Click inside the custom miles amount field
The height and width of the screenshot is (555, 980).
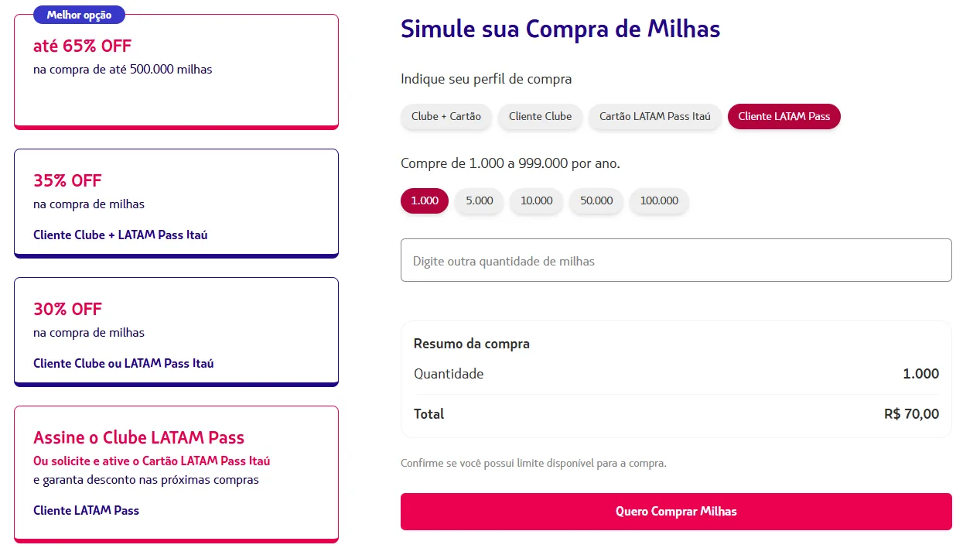click(x=675, y=260)
